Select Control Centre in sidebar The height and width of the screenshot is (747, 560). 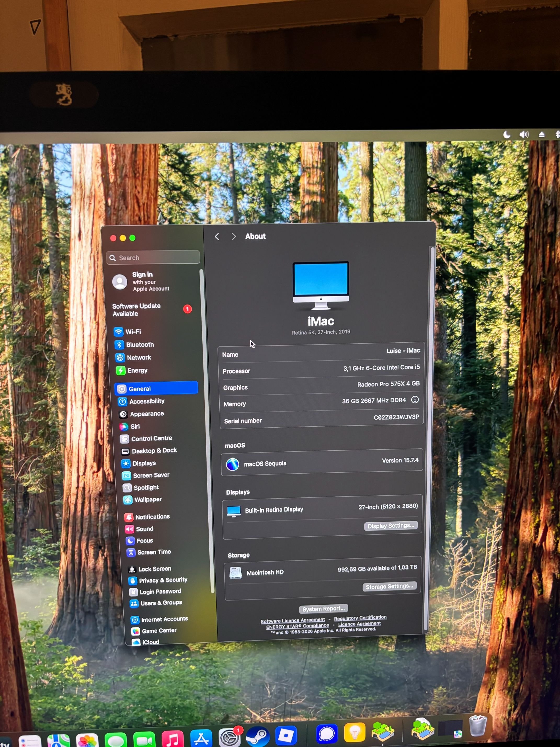point(151,438)
